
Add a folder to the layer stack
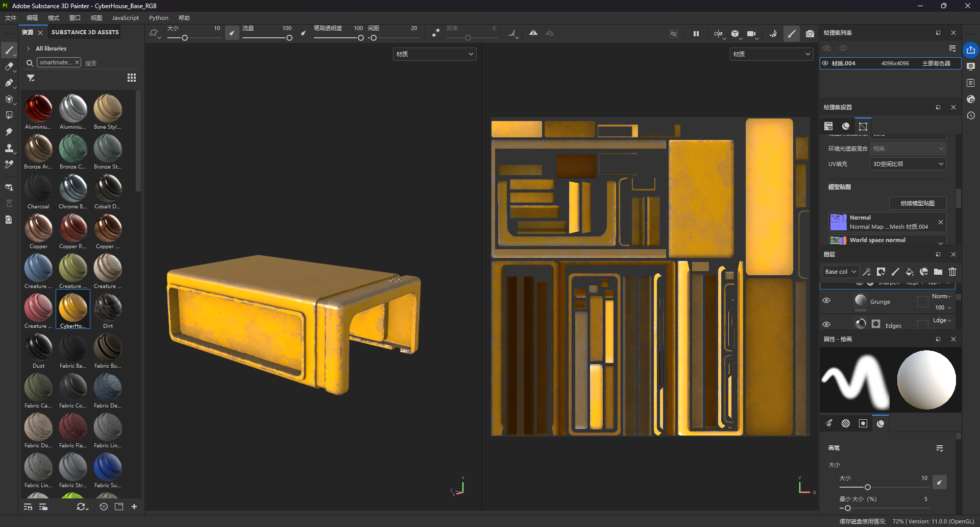pyautogui.click(x=938, y=272)
